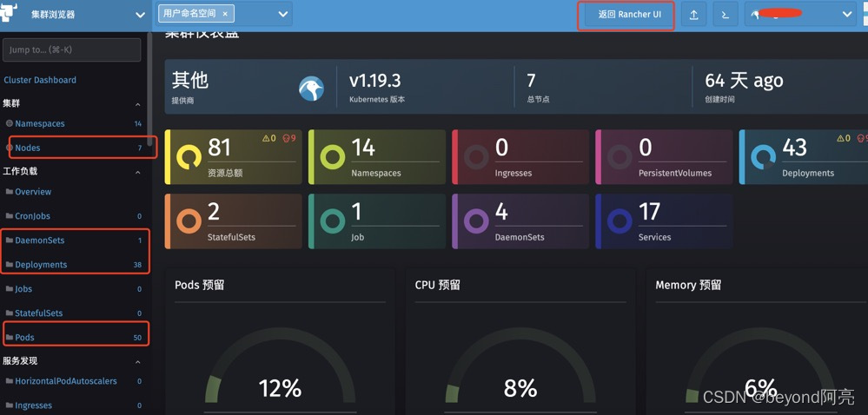Click the orange ring icon on StatefulSets card

click(189, 221)
